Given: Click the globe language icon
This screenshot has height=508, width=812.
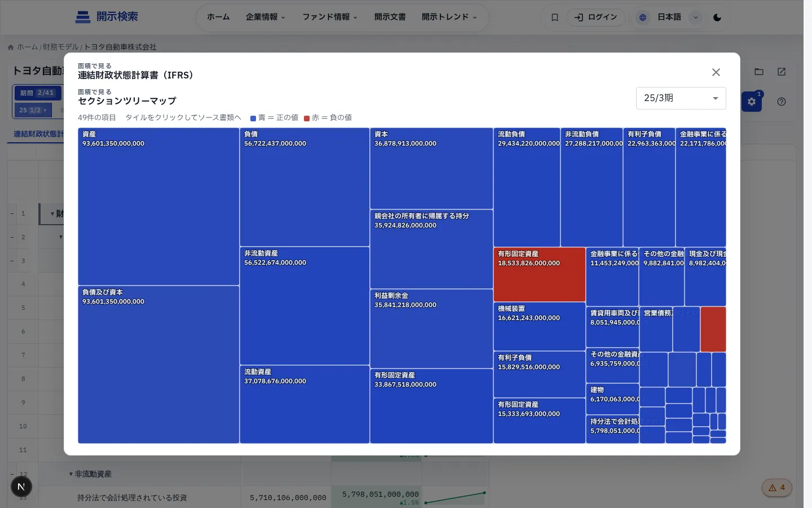Looking at the screenshot, I should tap(642, 17).
